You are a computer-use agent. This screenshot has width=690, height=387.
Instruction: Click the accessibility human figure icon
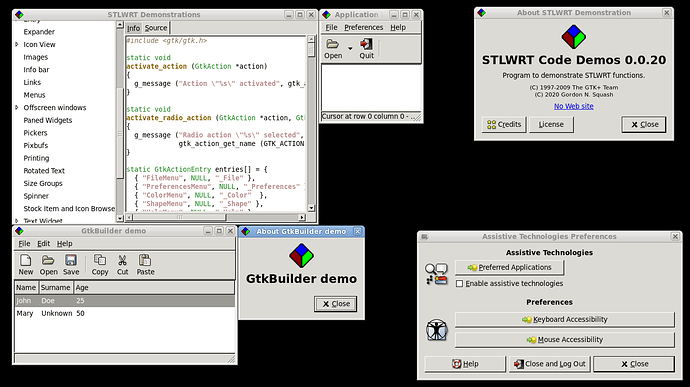click(x=437, y=330)
